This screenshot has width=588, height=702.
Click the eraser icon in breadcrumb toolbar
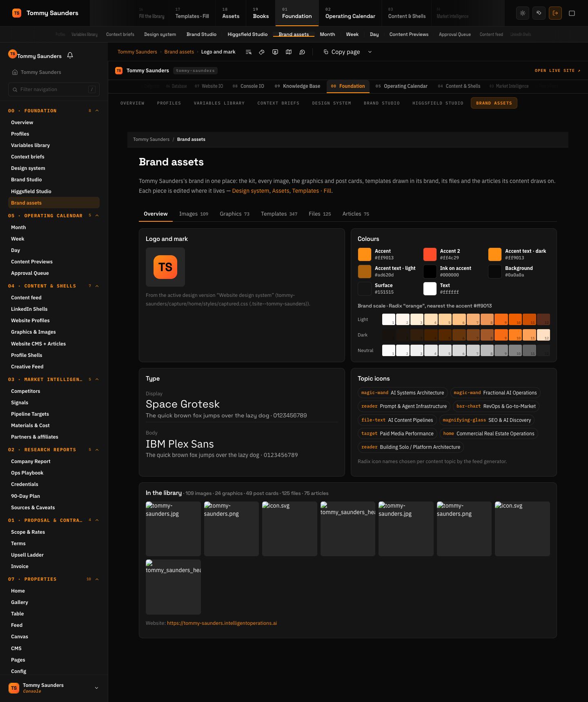[x=262, y=52]
